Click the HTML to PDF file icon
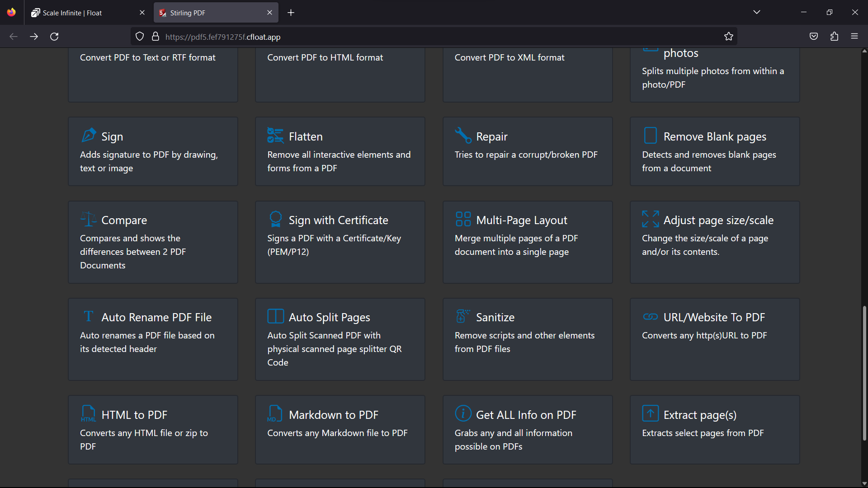This screenshot has height=488, width=868. [x=89, y=413]
